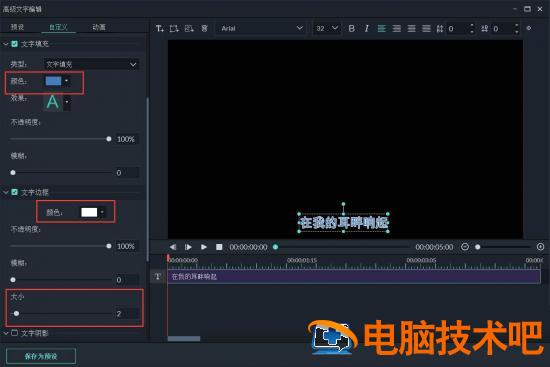
Task: Click the 文字填充 opacity 100% field
Action: pyautogui.click(x=127, y=139)
